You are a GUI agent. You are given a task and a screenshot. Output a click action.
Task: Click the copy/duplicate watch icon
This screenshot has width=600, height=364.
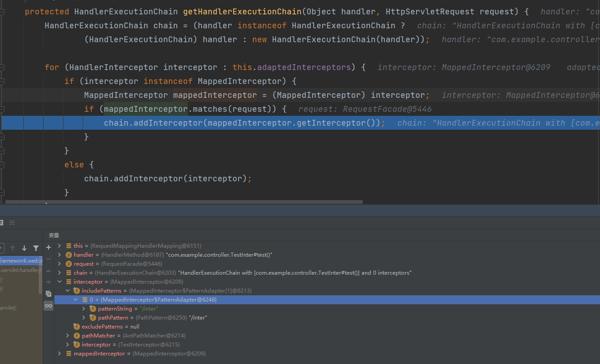coord(49,294)
